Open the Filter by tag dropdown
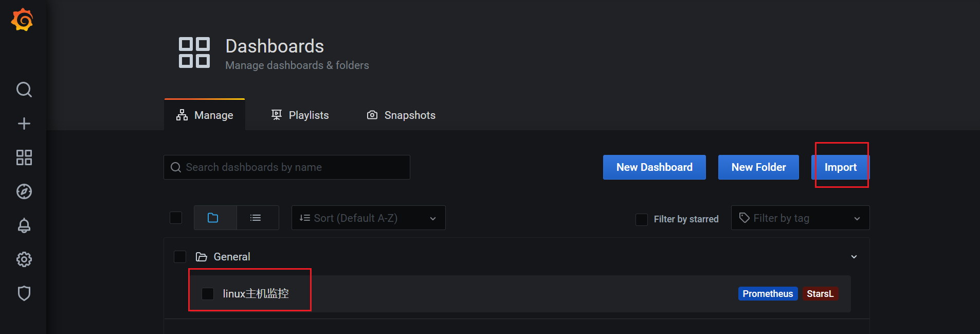 pyautogui.click(x=800, y=218)
